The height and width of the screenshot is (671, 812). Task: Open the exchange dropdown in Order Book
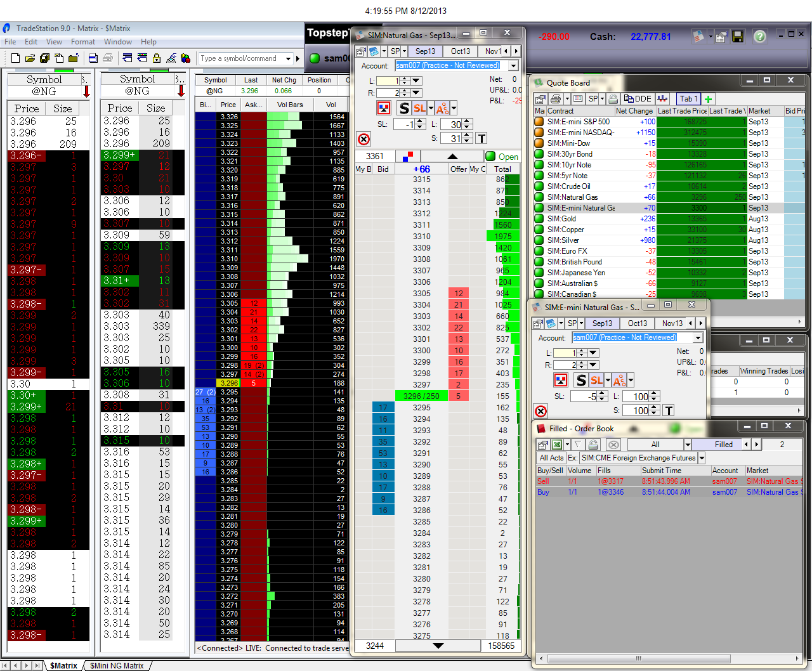point(701,458)
